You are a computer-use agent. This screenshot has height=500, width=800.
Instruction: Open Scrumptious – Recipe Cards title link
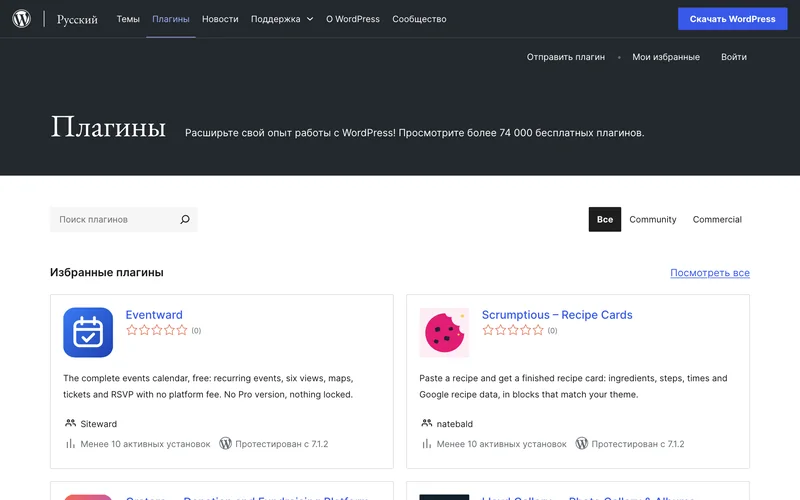pyautogui.click(x=557, y=315)
